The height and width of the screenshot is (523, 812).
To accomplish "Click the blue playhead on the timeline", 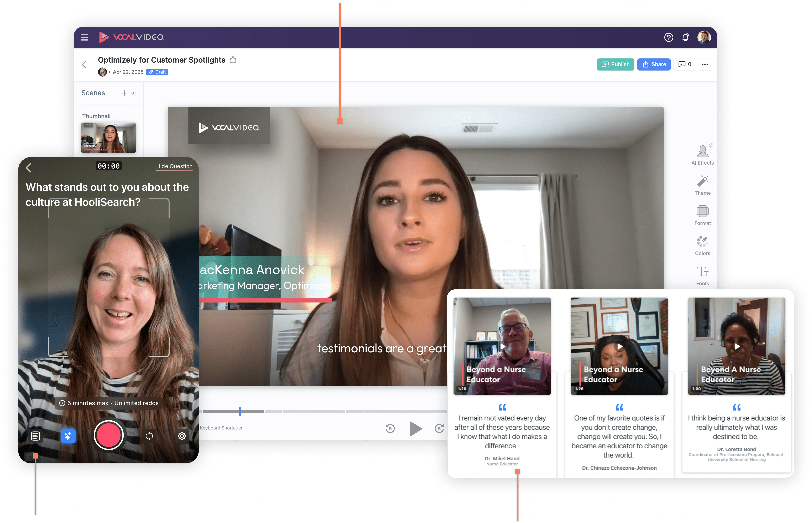I will click(240, 411).
